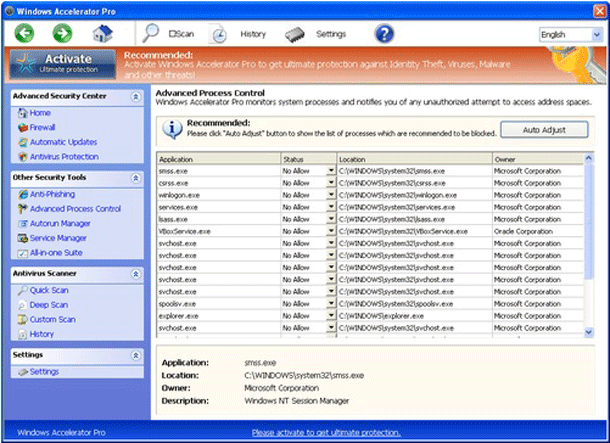Collapse the Other Security Tools section
The image size is (610, 443).
pyautogui.click(x=136, y=178)
